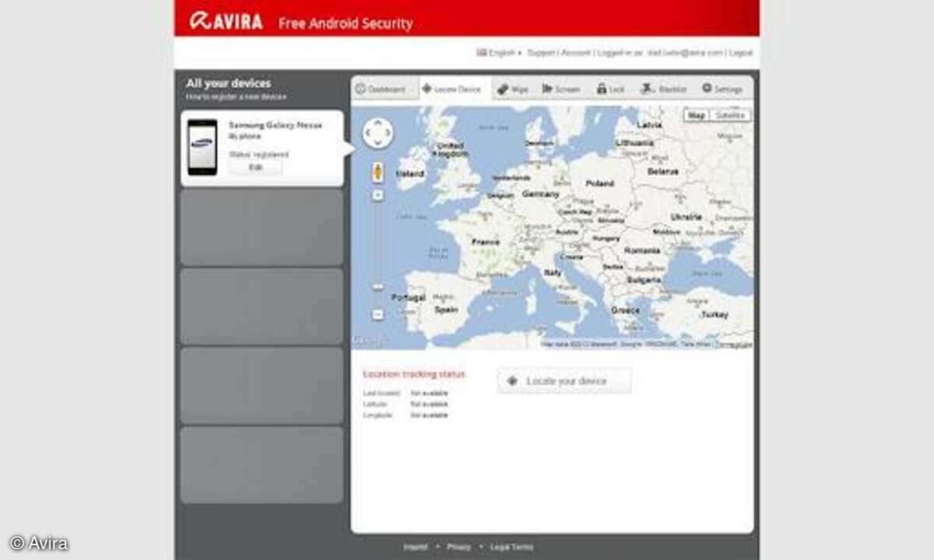The width and height of the screenshot is (934, 560).
Task: Click Germany on the map
Action: [x=540, y=194]
